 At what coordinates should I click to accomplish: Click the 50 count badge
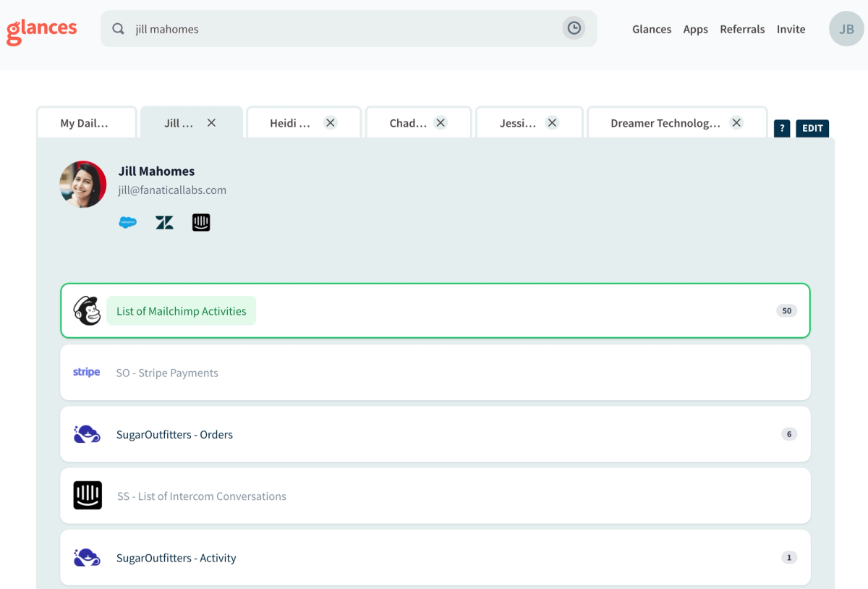(x=787, y=310)
